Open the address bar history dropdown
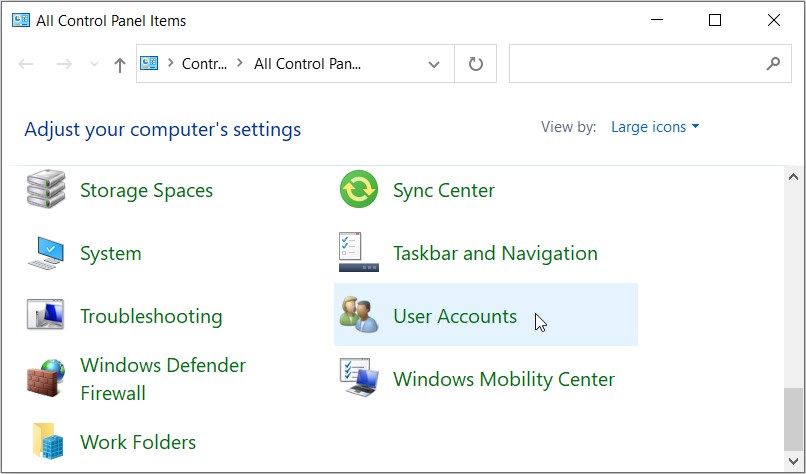 tap(434, 64)
